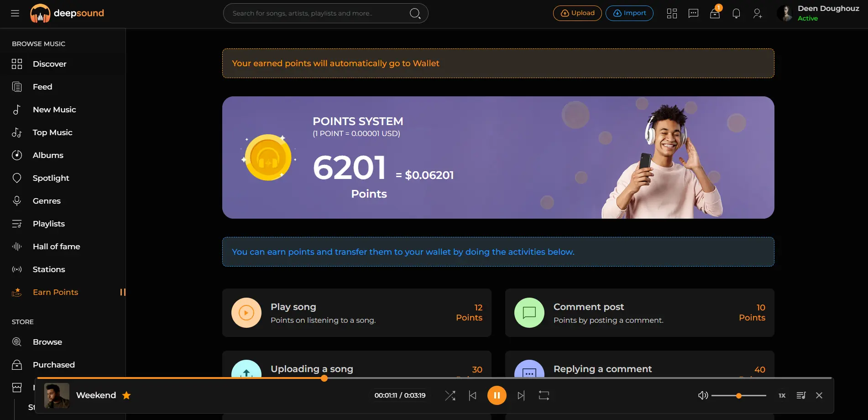Adjust the volume slider
Viewport: 868px width, 420px height.
pyautogui.click(x=738, y=395)
